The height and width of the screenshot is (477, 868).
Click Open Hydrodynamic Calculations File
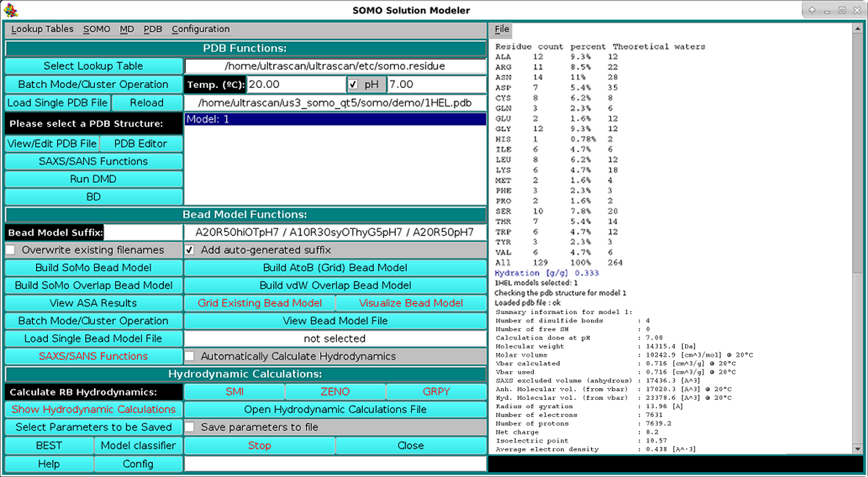[x=335, y=409]
